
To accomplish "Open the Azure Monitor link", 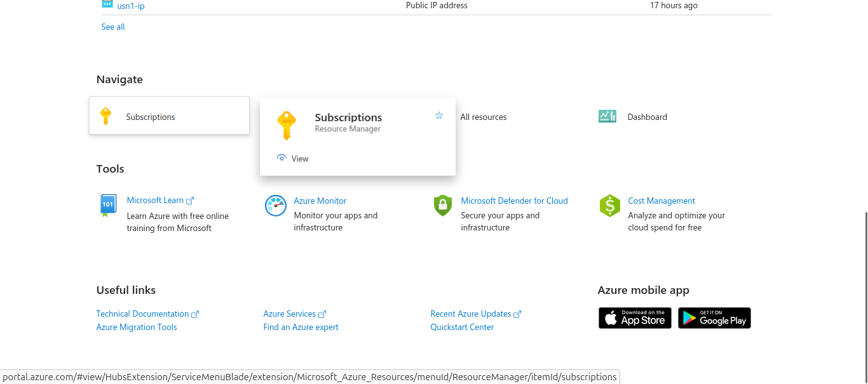I will point(320,201).
